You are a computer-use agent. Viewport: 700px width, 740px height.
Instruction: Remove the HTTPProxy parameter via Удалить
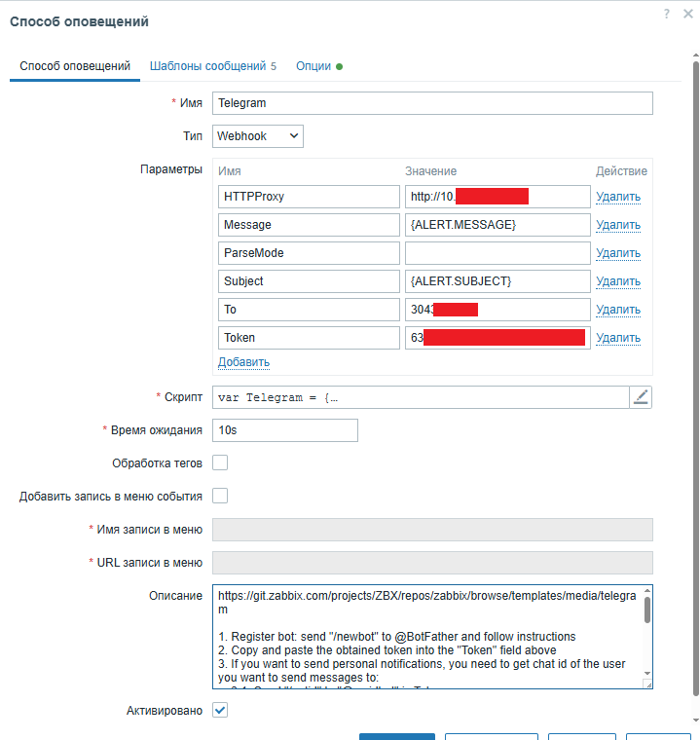(x=618, y=197)
